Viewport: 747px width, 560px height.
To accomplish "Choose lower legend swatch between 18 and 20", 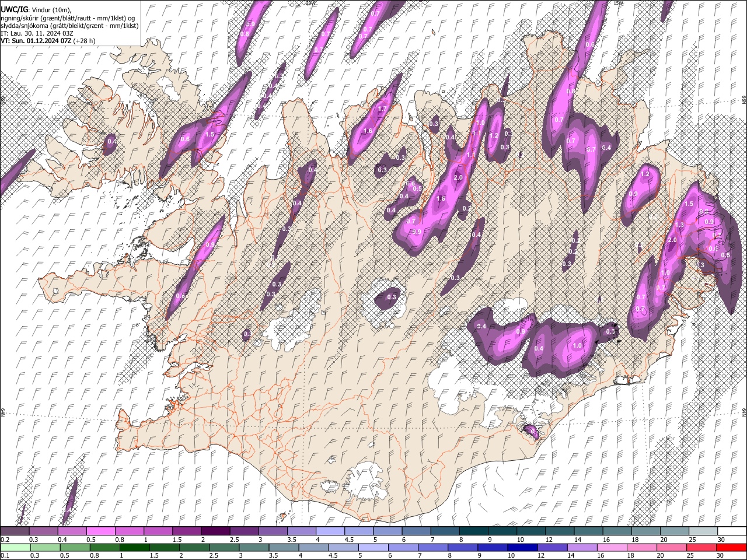I will tap(641, 548).
